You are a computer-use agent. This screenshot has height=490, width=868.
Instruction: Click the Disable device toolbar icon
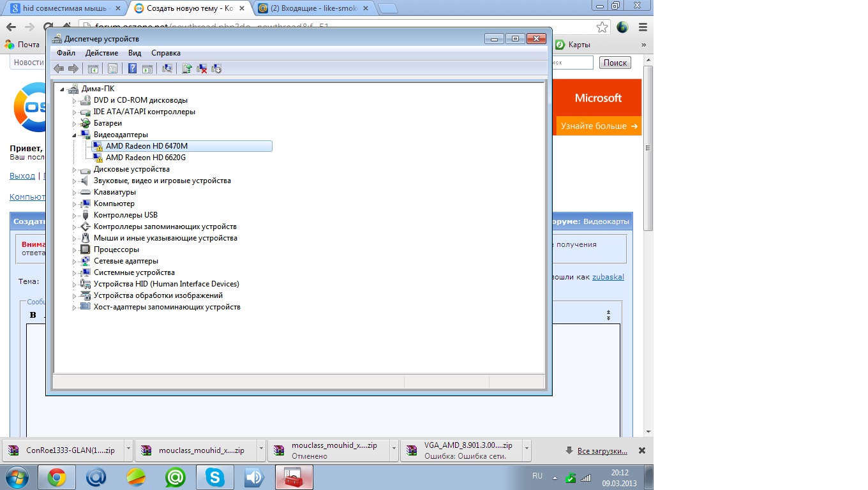pyautogui.click(x=216, y=68)
